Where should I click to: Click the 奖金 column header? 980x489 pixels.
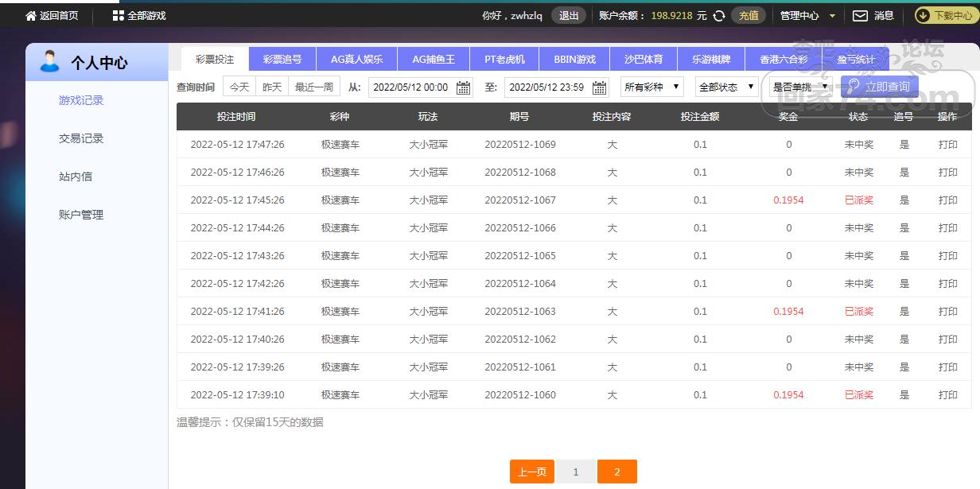pyautogui.click(x=788, y=117)
